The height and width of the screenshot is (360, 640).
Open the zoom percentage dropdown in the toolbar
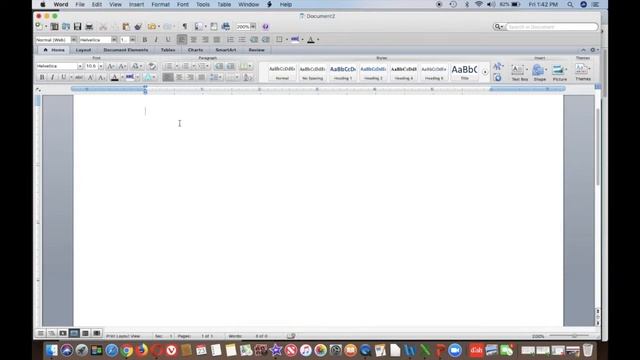253,27
